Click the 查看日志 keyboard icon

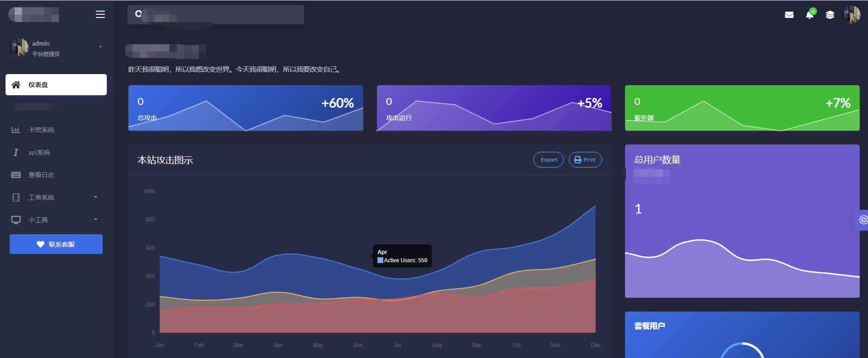tap(16, 175)
